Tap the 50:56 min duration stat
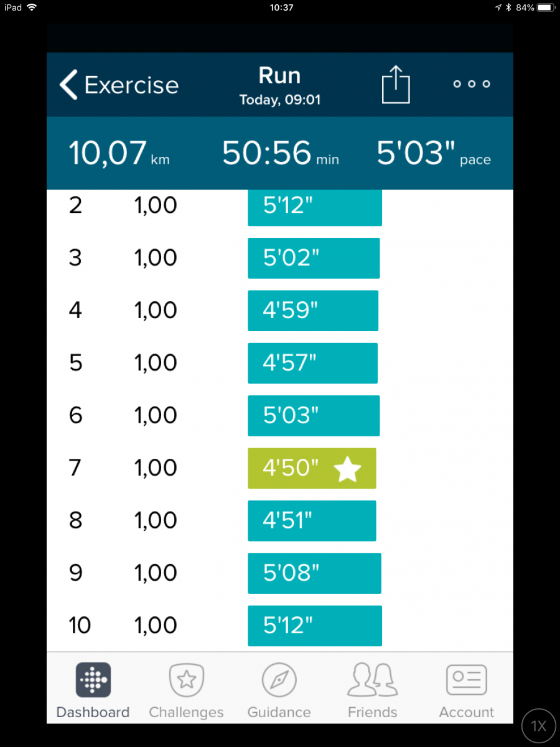560x747 pixels. click(280, 153)
